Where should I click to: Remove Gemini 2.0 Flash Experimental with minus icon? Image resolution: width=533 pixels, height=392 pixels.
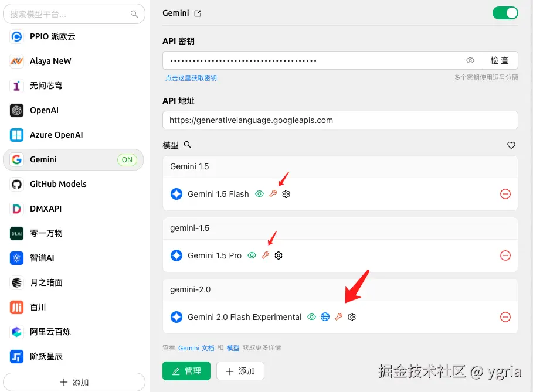(x=505, y=317)
